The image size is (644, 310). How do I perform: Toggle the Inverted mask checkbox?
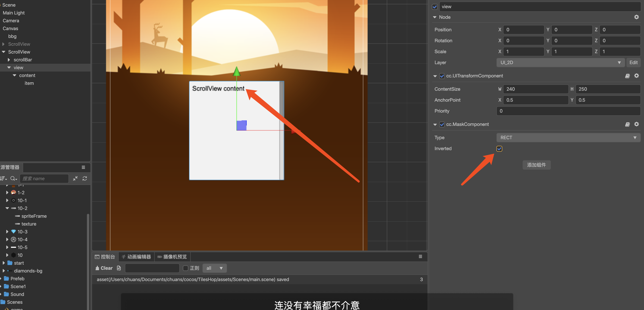pyautogui.click(x=499, y=149)
